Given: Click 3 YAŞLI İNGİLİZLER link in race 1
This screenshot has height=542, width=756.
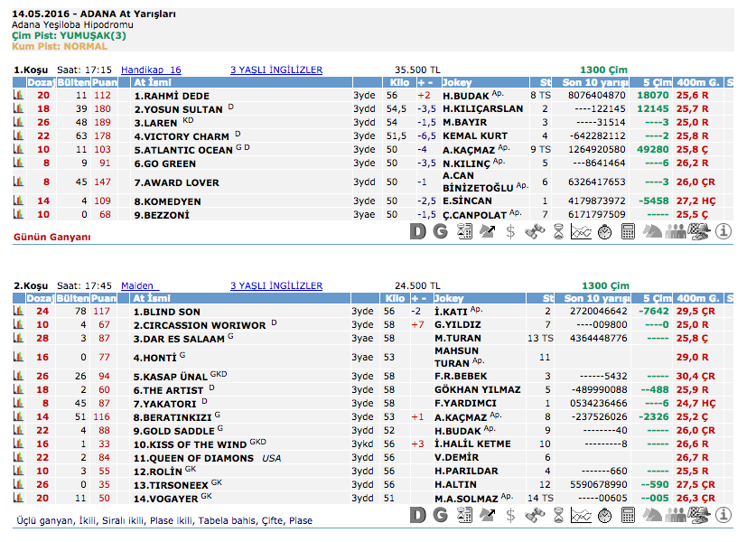Looking at the screenshot, I should 275,70.
